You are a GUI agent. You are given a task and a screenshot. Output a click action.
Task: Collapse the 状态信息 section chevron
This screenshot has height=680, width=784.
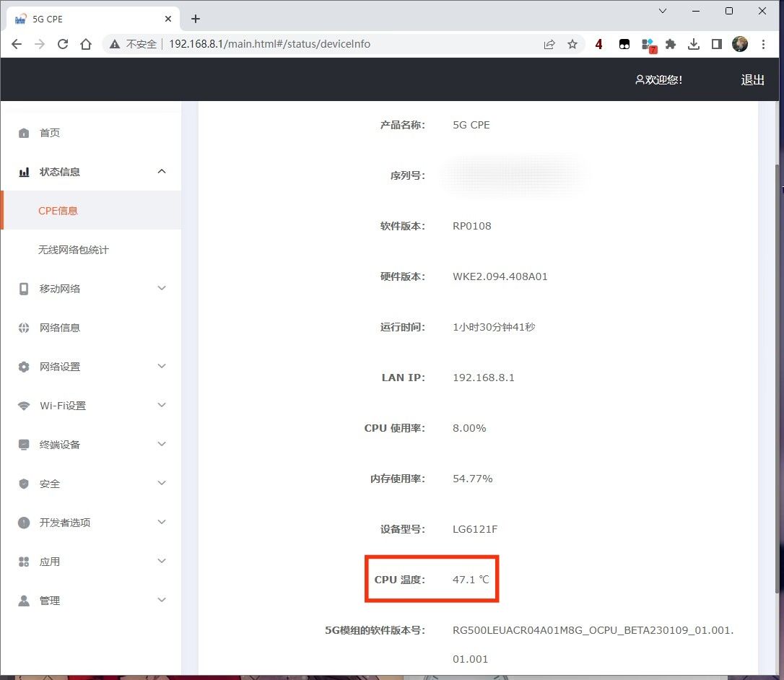[x=162, y=171]
